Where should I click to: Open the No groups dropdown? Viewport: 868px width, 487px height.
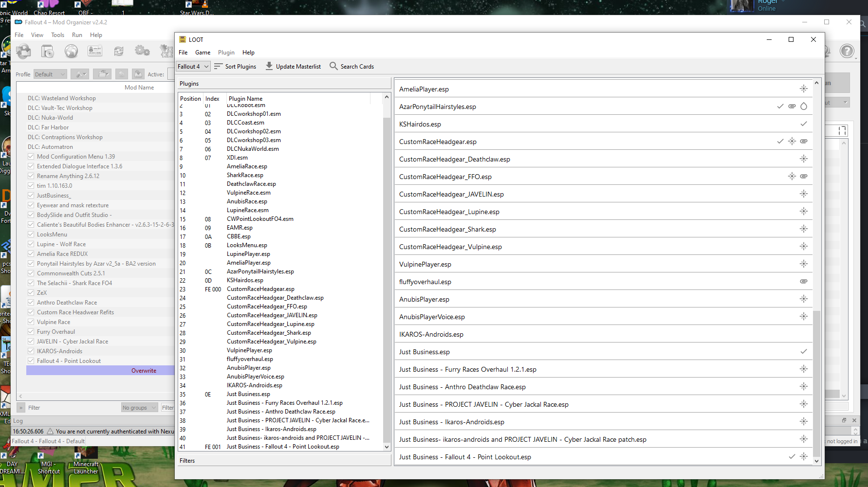click(x=139, y=408)
